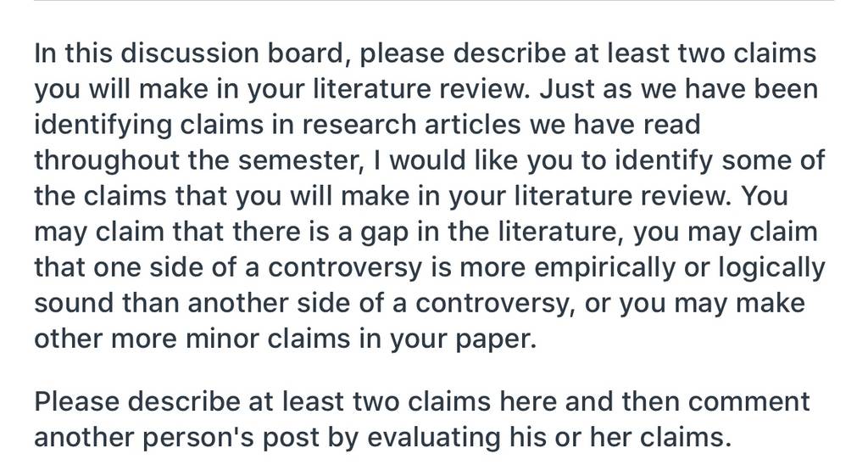868x476 pixels.
Task: Click the words "empirically or logically"
Action: pos(680,267)
